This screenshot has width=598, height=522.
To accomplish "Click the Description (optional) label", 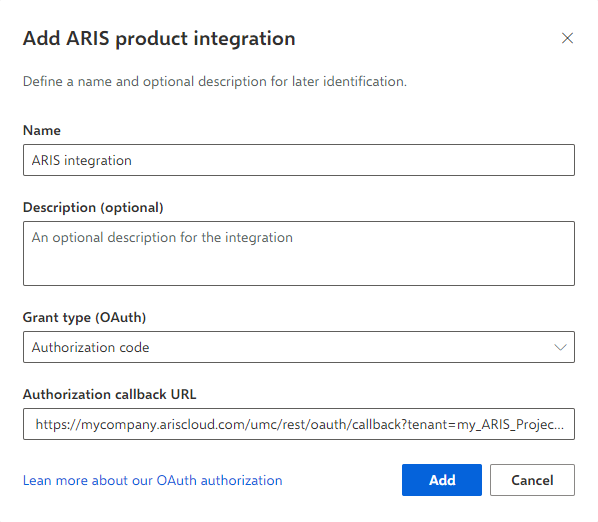I will point(93,208).
